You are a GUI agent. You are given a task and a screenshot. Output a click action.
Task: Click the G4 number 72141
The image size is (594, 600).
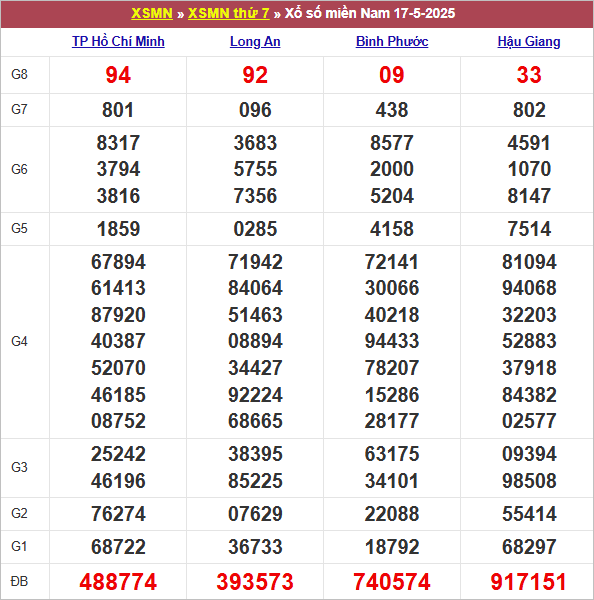[392, 262]
